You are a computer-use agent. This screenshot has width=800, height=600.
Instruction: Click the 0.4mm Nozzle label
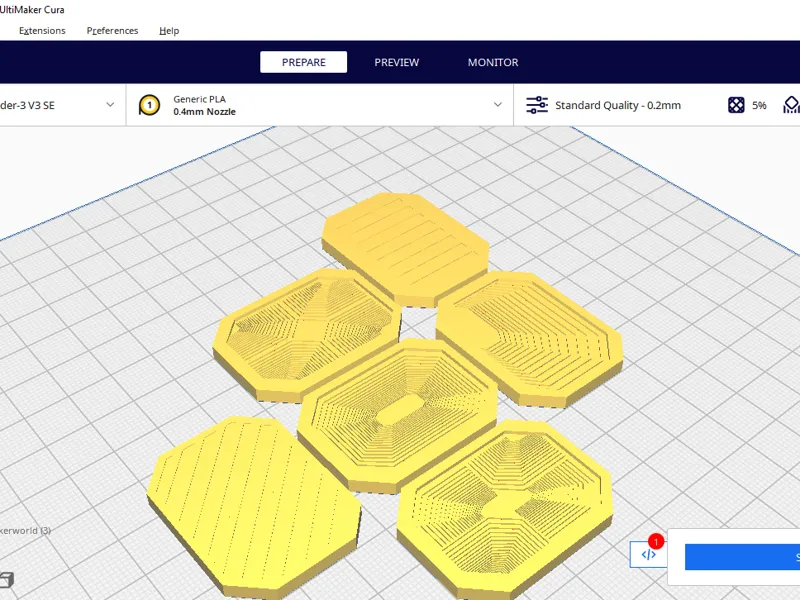click(x=204, y=112)
